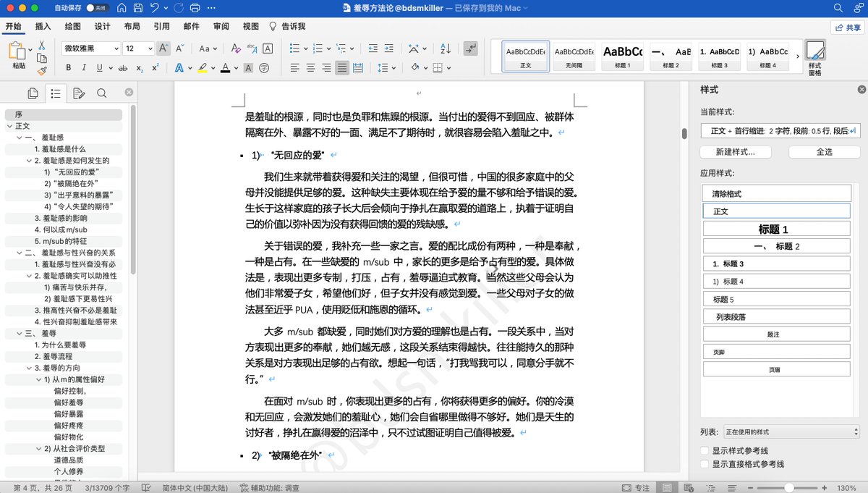Viewport: 868px width, 493px height.
Task: Show thumbnails pane in the navigation sidebar
Action: pyautogui.click(x=33, y=93)
